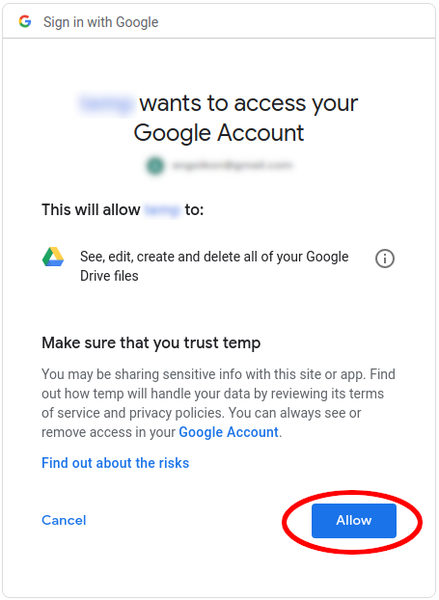Screen dimensions: 439x600
Task: Click the Google Drive triangle icon
Action: tap(53, 257)
